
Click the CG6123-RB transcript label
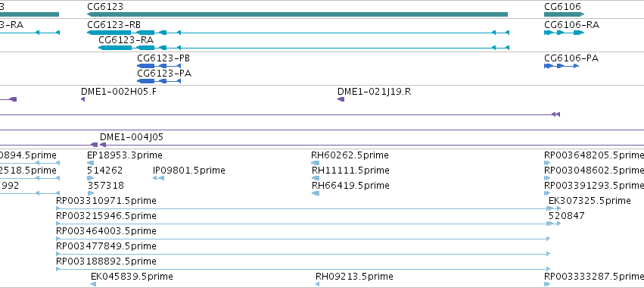(114, 25)
